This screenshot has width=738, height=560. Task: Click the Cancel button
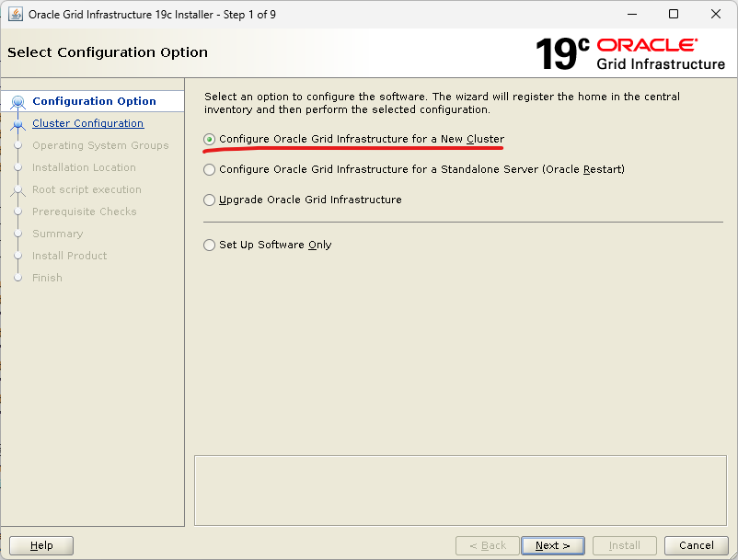tap(696, 545)
